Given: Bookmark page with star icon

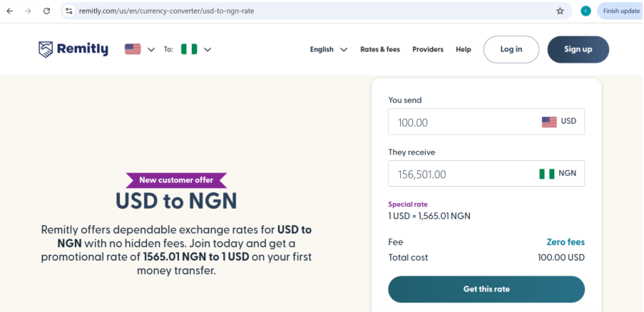Looking at the screenshot, I should [560, 11].
